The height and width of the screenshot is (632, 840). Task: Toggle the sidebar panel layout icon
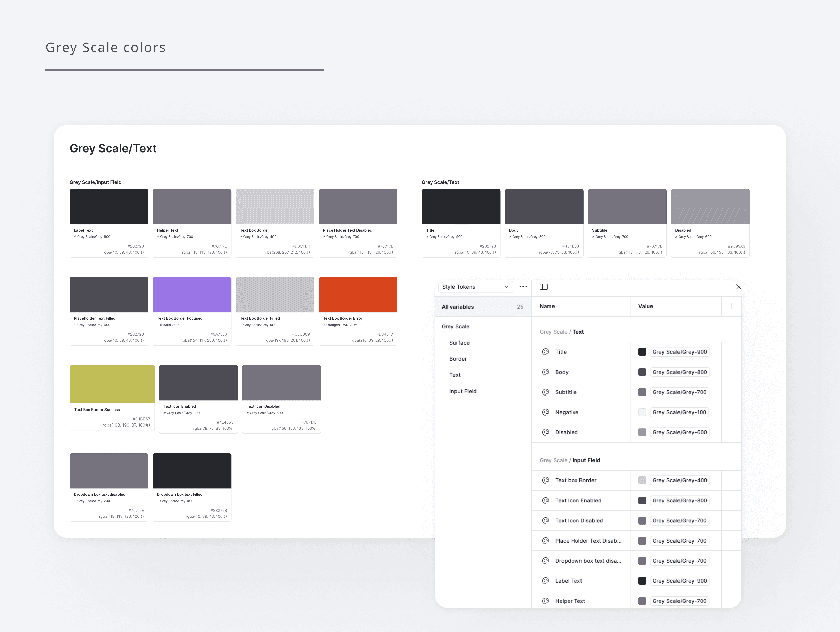543,287
